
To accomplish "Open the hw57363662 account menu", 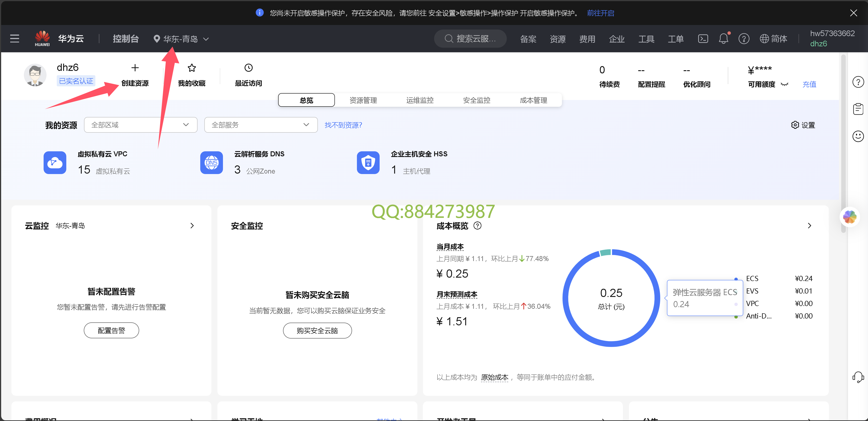I will (x=832, y=38).
